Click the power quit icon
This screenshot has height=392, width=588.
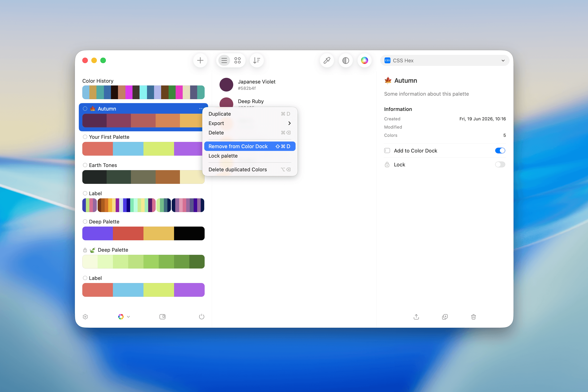201,317
